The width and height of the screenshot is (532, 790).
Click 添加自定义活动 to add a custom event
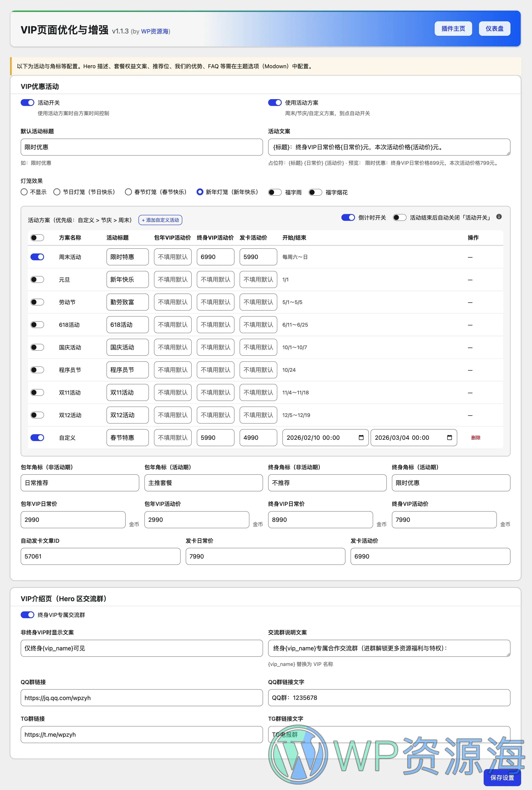pos(160,220)
